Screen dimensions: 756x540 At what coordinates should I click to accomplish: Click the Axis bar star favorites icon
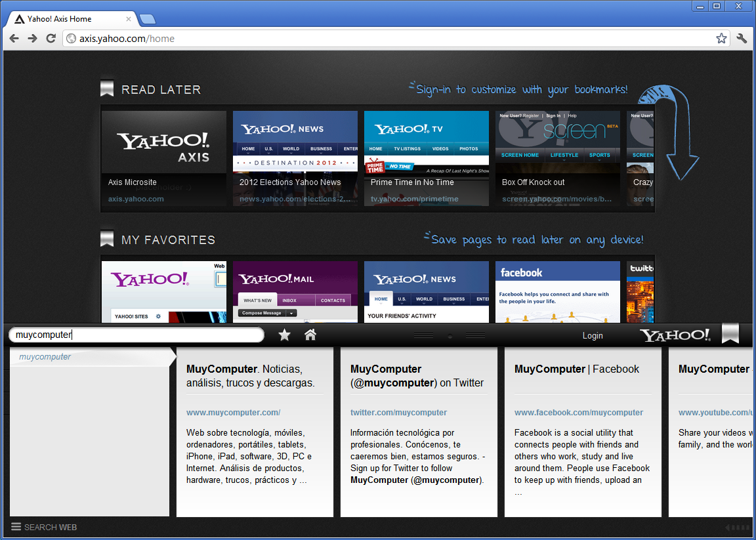click(284, 335)
